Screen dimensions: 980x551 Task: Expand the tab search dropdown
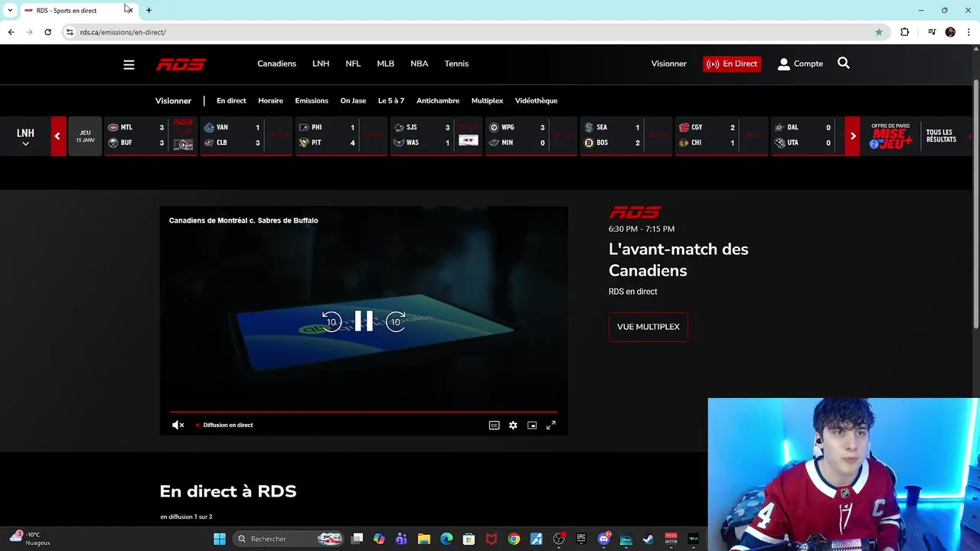(10, 10)
